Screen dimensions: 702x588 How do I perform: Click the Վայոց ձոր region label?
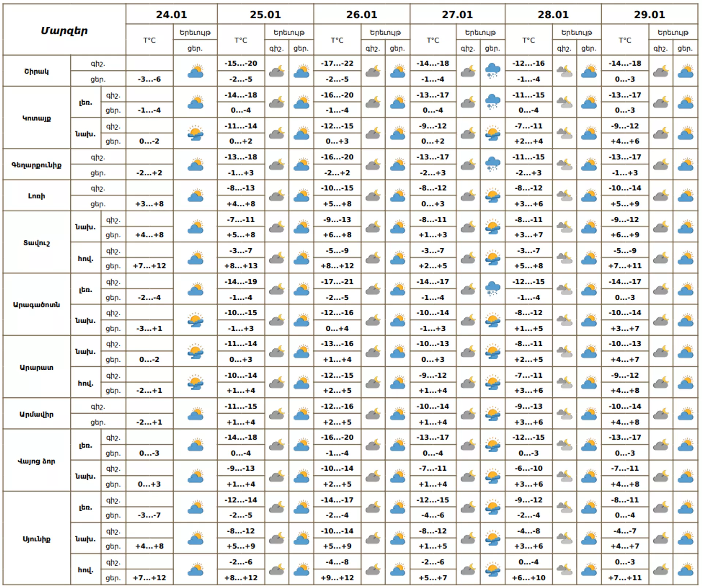pyautogui.click(x=37, y=461)
